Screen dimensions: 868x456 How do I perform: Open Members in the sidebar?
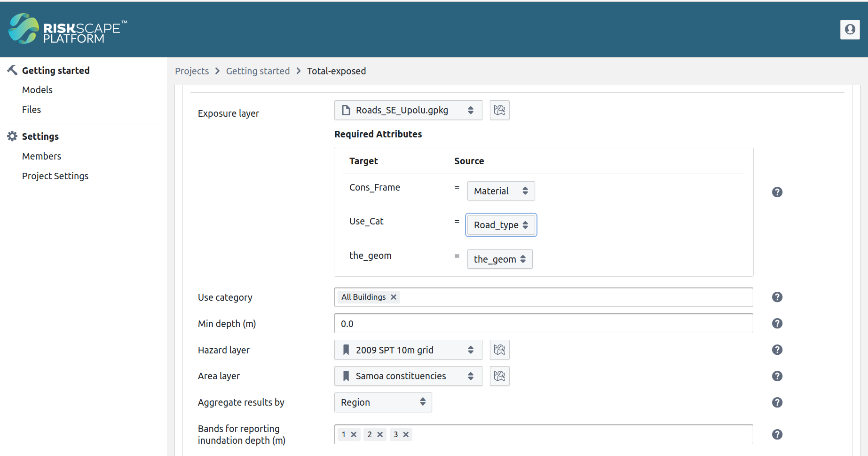point(41,156)
